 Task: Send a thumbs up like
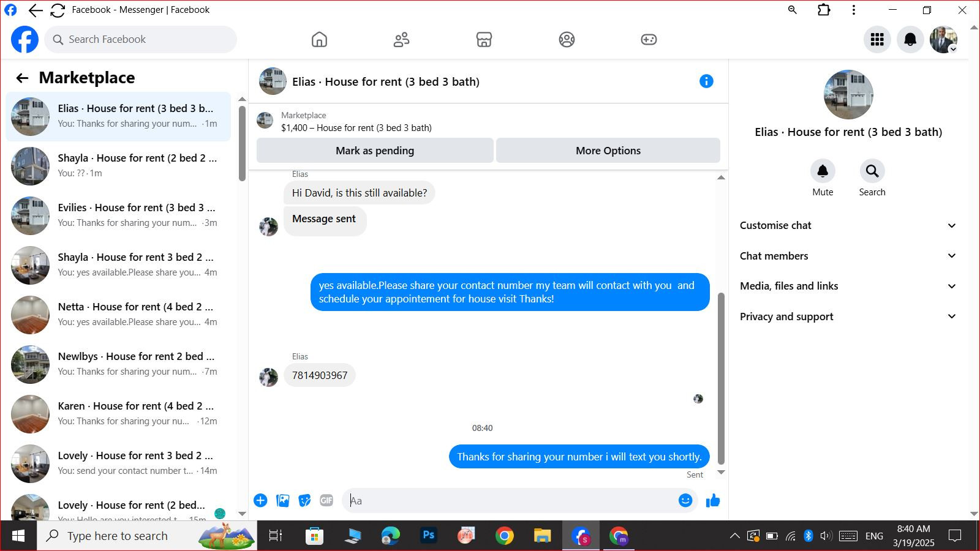(713, 501)
